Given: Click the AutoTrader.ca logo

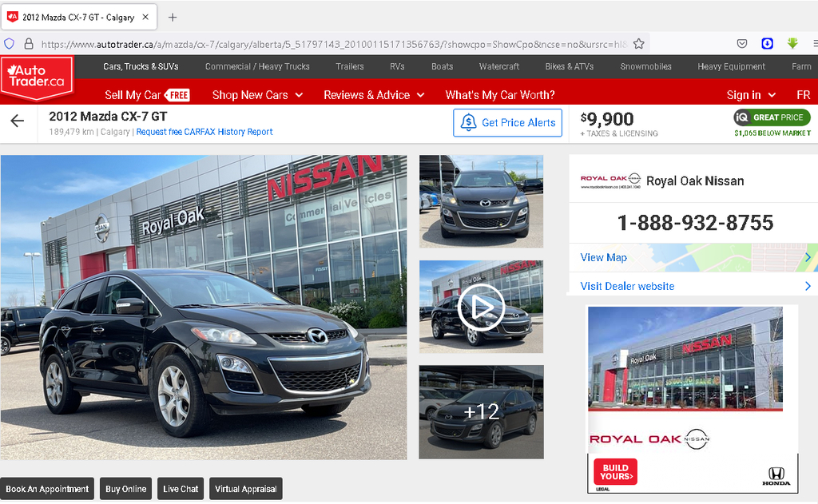Looking at the screenshot, I should (x=37, y=77).
